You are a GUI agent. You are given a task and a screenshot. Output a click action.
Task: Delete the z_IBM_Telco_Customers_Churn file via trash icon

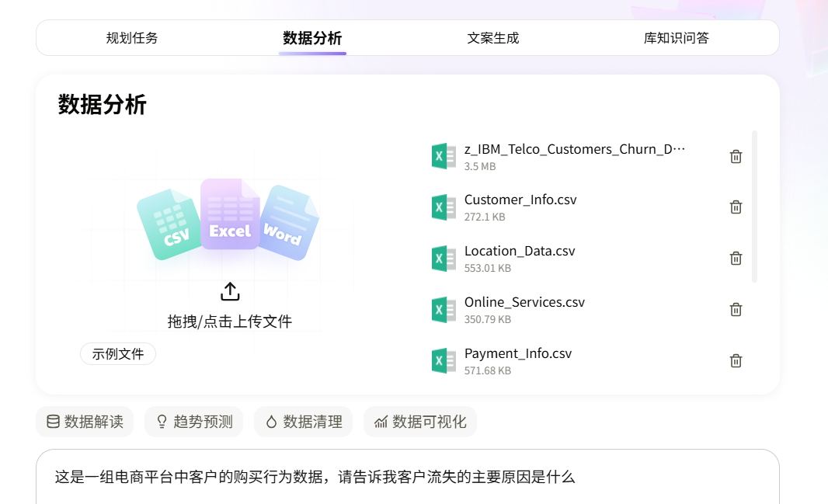(736, 156)
